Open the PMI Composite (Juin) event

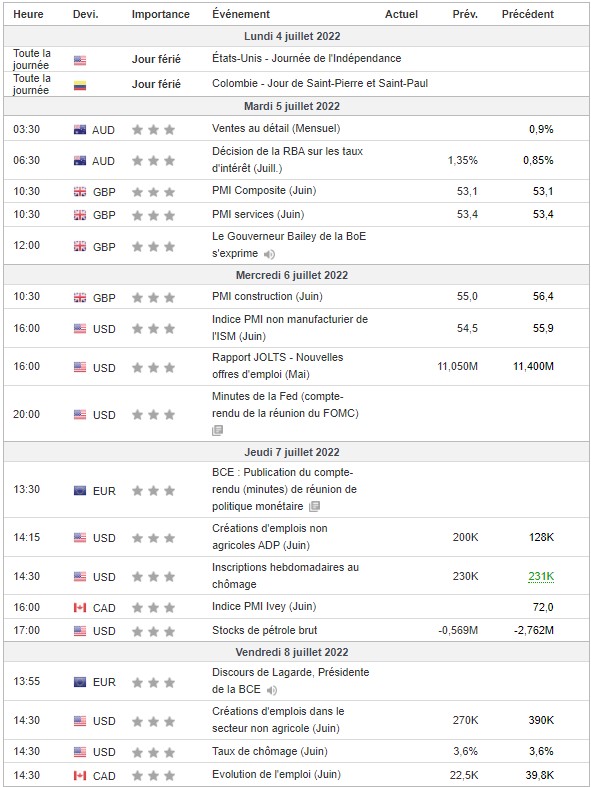tap(264, 191)
